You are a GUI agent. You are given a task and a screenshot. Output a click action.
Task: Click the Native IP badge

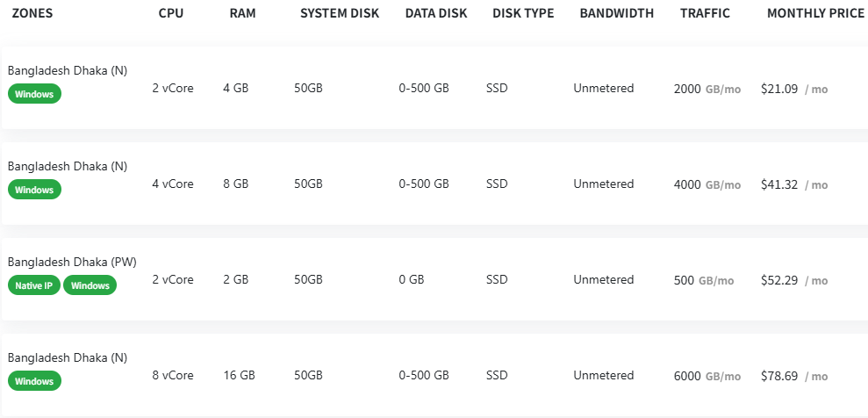(x=33, y=285)
